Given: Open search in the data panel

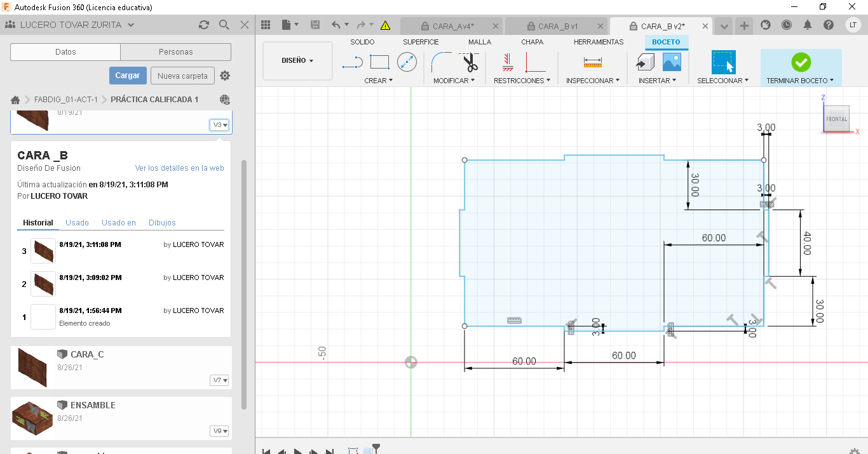Looking at the screenshot, I should tap(224, 25).
